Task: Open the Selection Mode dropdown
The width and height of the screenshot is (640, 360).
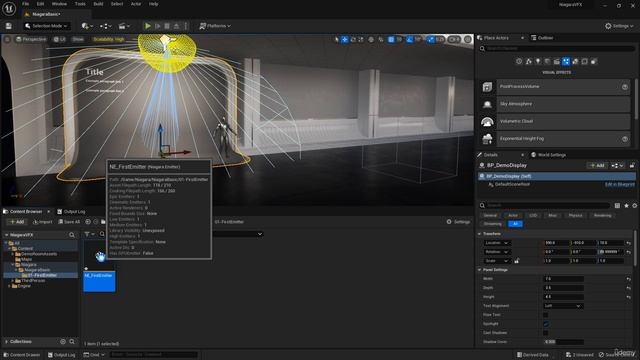Action: coord(46,26)
